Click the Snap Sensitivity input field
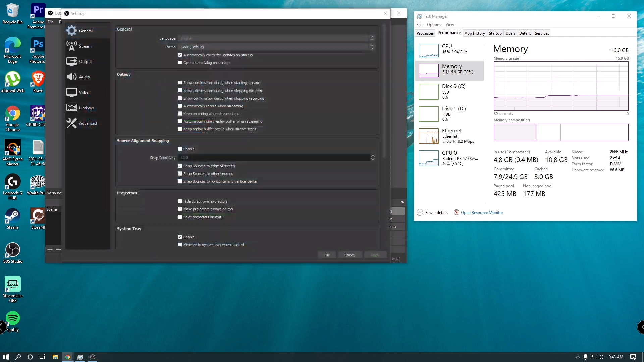Image resolution: width=644 pixels, height=362 pixels. pos(274,158)
